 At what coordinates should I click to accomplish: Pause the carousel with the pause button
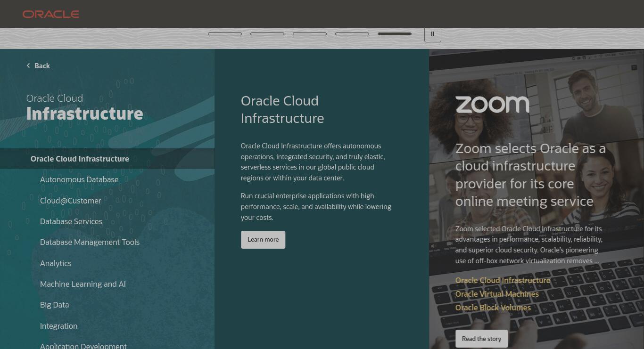(x=433, y=34)
